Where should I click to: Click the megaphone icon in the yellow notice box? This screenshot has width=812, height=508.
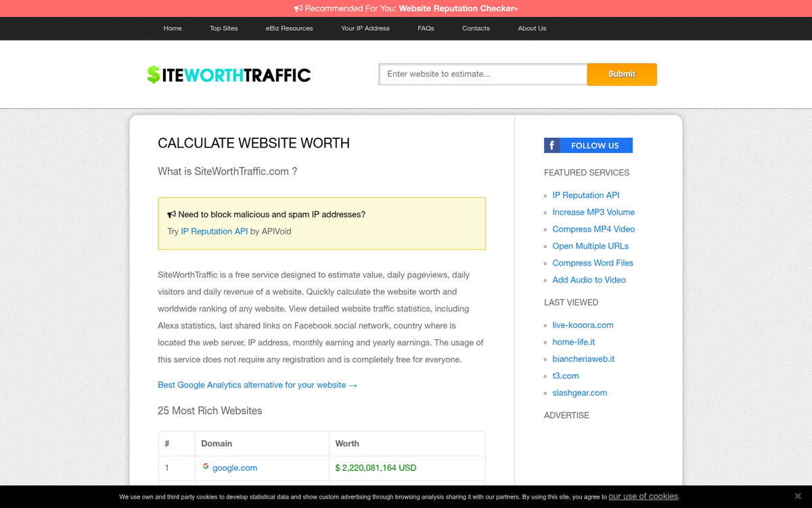171,214
